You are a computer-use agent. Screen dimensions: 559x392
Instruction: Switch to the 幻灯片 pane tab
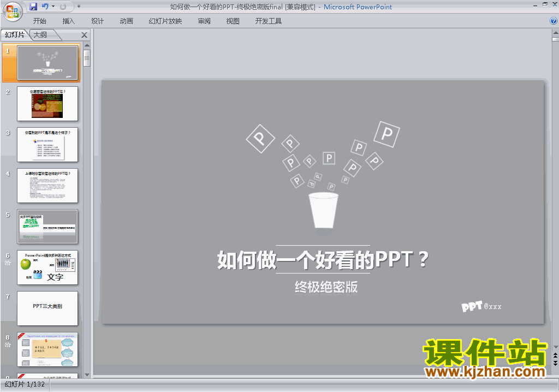15,34
